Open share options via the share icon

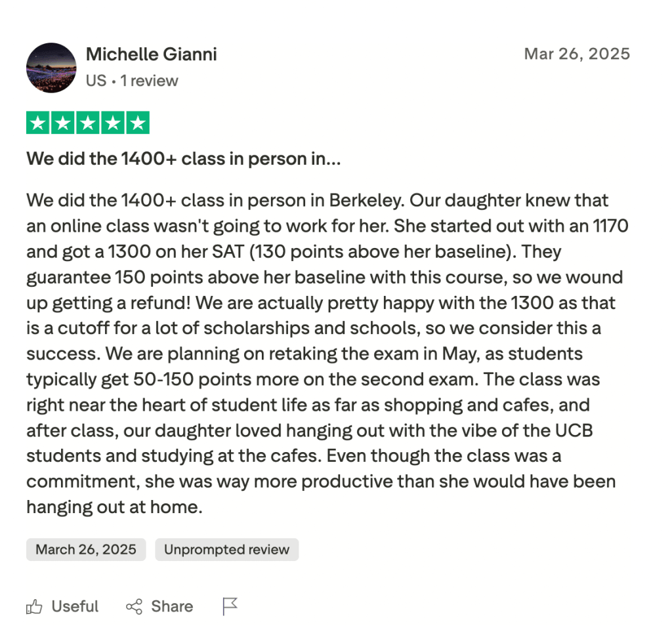(x=135, y=606)
